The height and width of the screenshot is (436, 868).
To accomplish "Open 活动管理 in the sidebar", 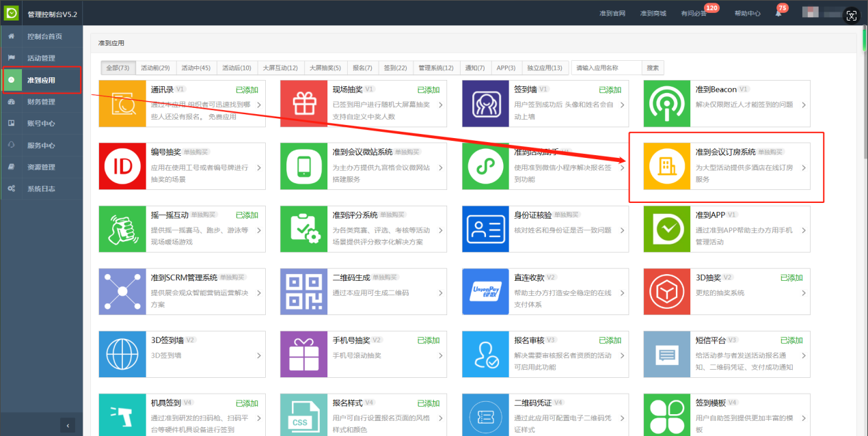I will click(x=41, y=58).
